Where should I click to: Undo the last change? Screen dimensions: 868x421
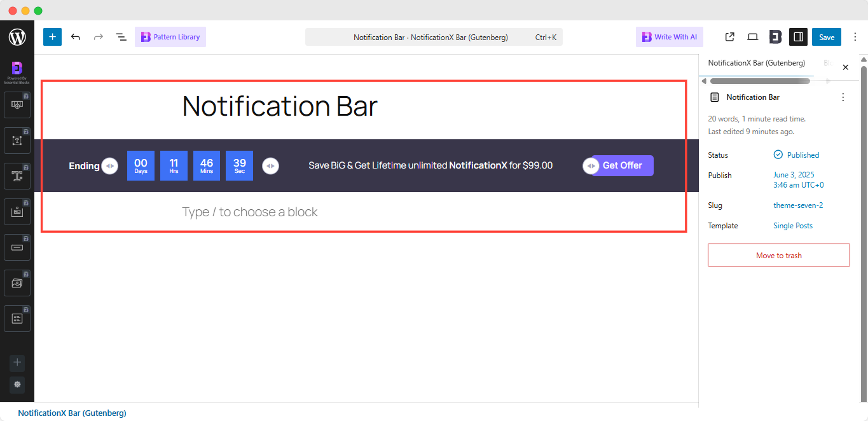click(76, 37)
